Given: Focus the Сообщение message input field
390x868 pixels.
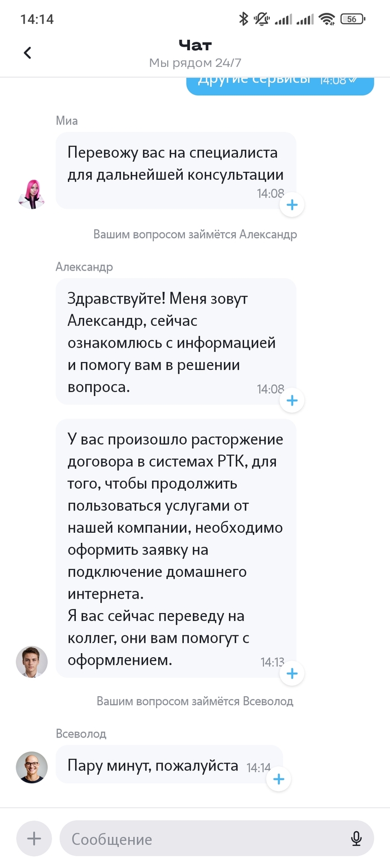Looking at the screenshot, I should pos(206,838).
